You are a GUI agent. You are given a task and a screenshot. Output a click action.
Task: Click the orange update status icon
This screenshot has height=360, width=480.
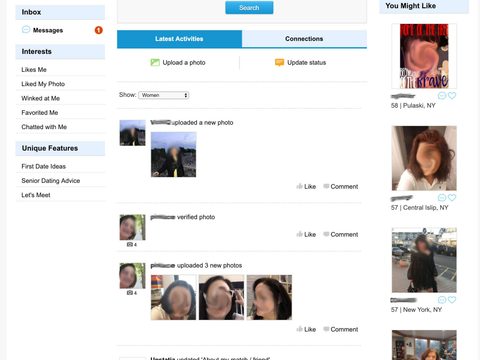[279, 62]
